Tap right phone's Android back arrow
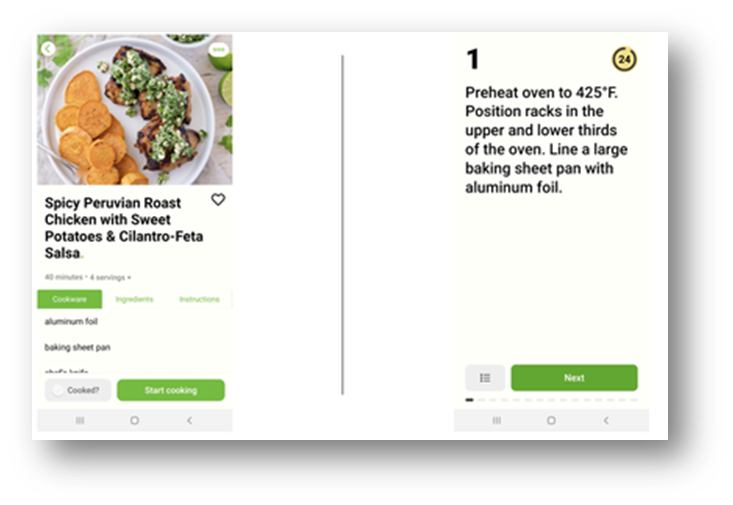Image resolution: width=733 pixels, height=505 pixels. coord(606,420)
